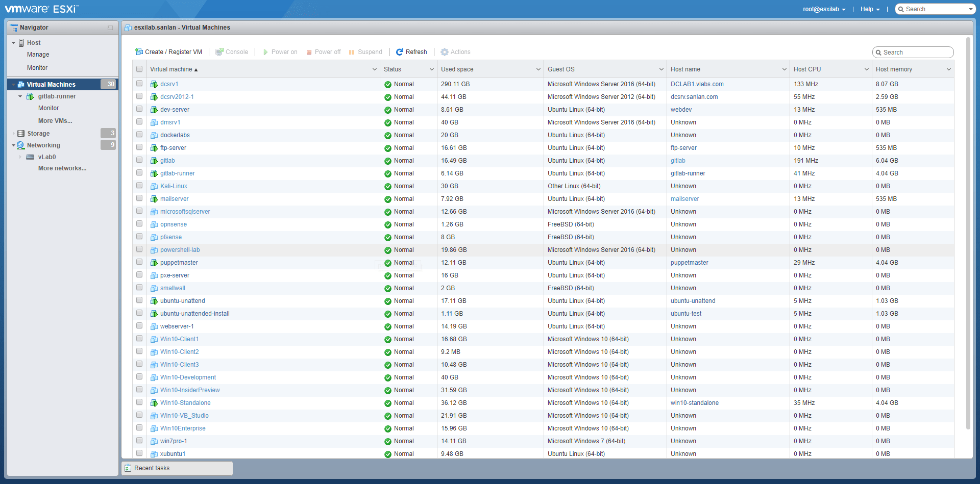Click the Networking globe icon
Viewport: 980px width, 484px height.
click(x=21, y=145)
